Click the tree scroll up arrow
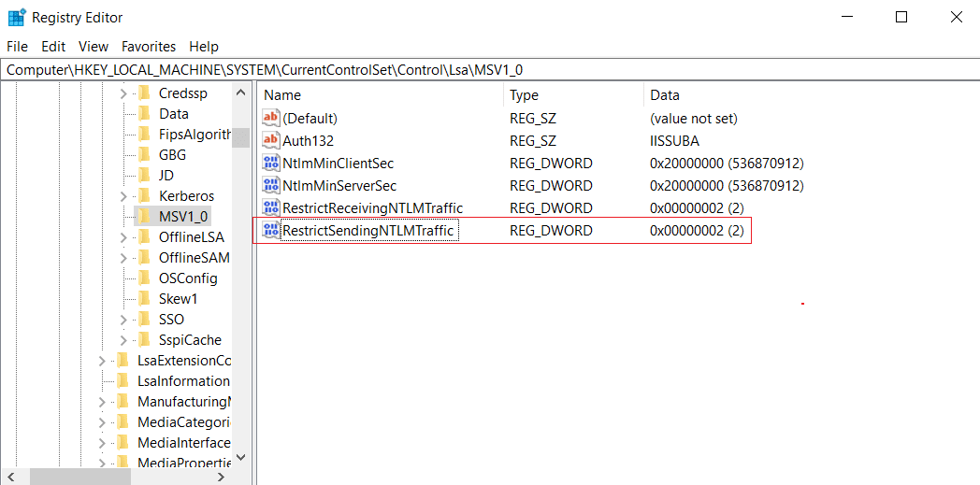 click(x=240, y=93)
